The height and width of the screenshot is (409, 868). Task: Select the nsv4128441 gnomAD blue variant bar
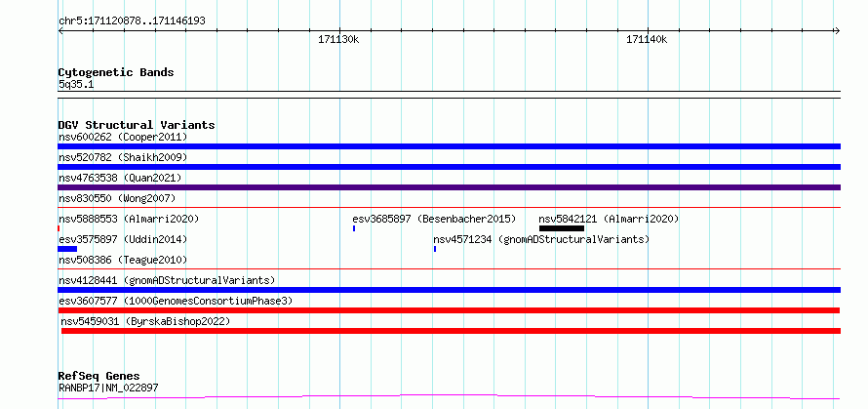(x=449, y=290)
